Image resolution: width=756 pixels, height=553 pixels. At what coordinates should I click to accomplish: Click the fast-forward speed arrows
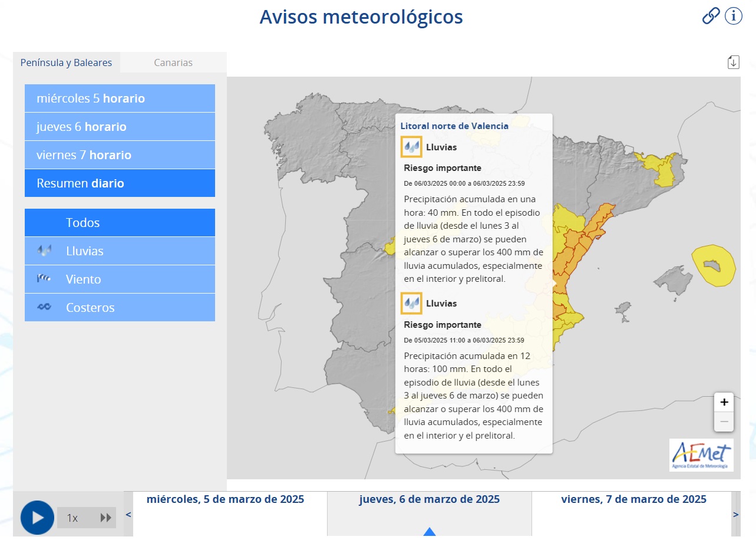107,517
